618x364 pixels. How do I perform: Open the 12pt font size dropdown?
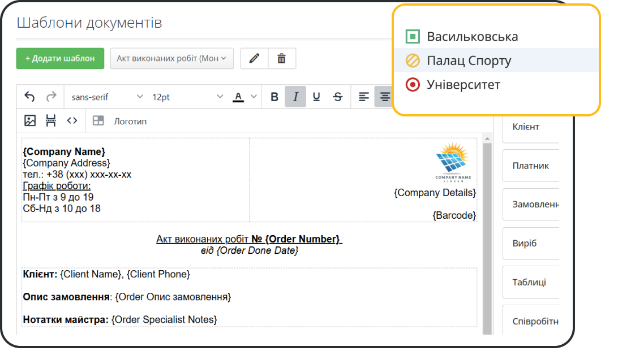click(187, 97)
